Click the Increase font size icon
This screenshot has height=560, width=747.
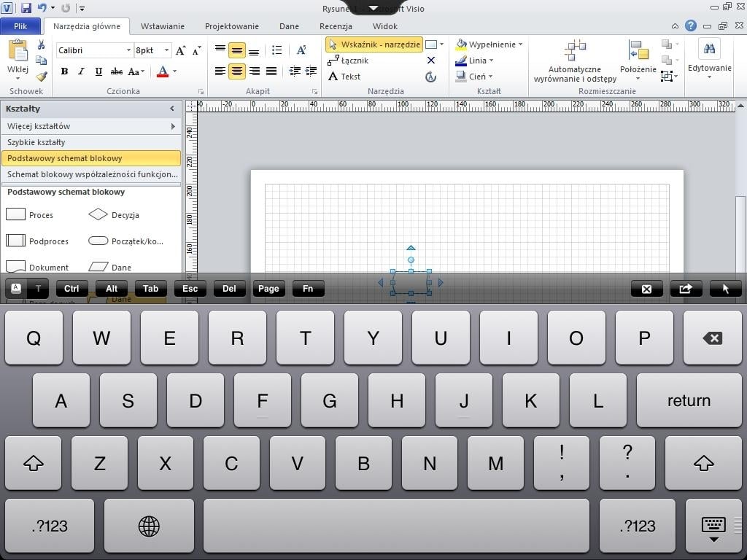point(180,50)
